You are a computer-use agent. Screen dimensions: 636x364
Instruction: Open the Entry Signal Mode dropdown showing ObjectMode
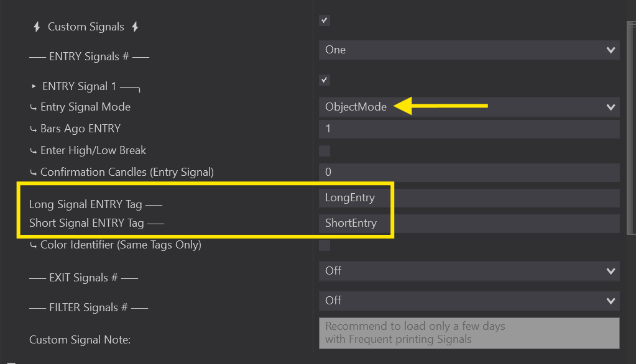[x=469, y=107]
